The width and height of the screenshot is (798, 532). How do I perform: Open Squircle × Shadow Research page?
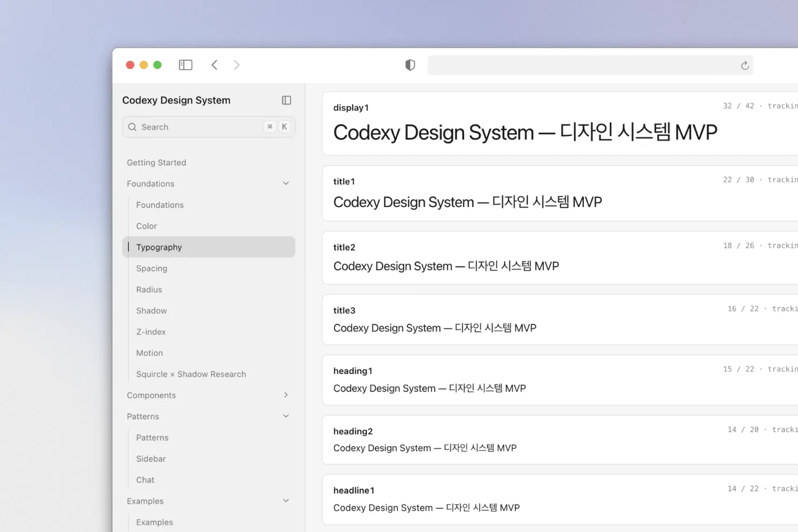tap(191, 374)
